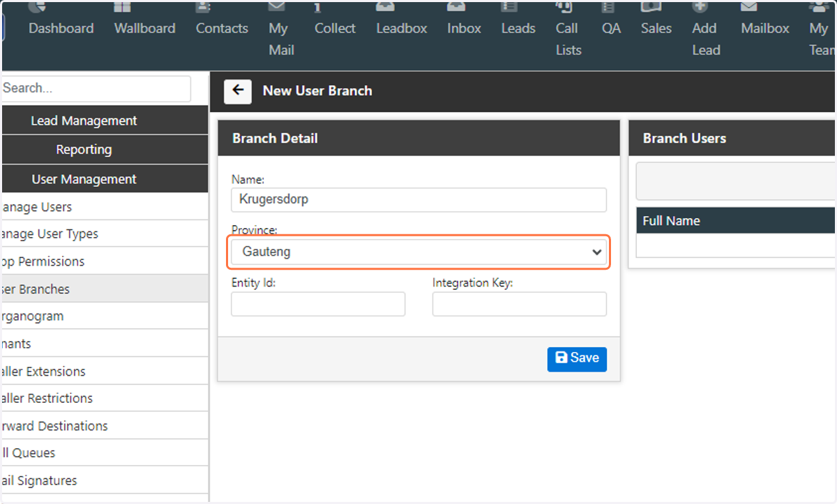Open the Province dropdown
The width and height of the screenshot is (837, 504).
[418, 252]
